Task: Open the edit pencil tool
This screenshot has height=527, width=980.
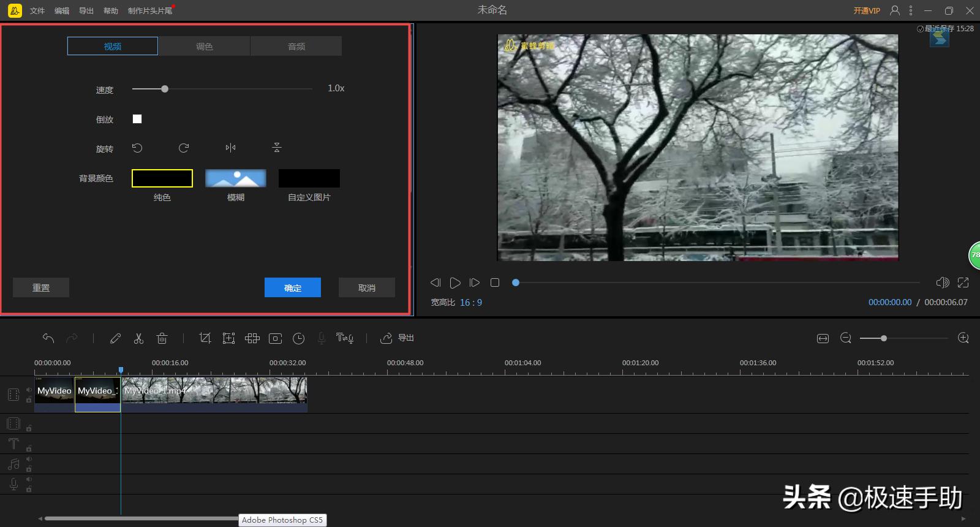Action: 115,338
